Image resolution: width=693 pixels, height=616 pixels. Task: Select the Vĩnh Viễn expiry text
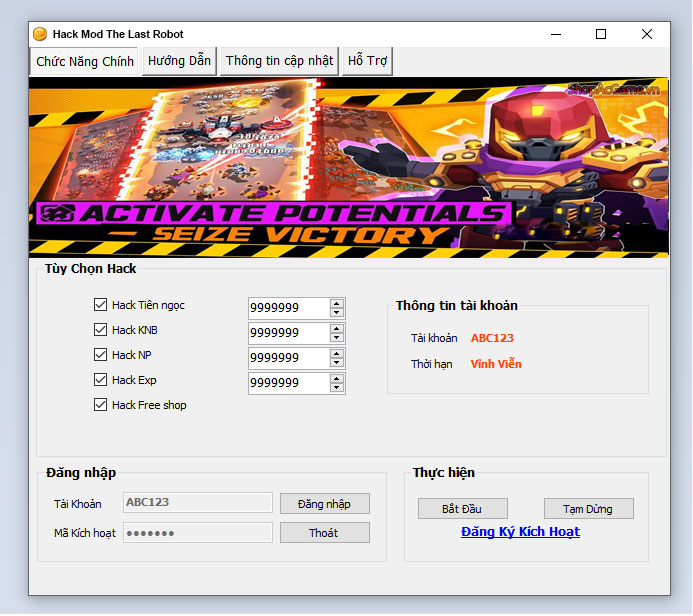point(496,364)
